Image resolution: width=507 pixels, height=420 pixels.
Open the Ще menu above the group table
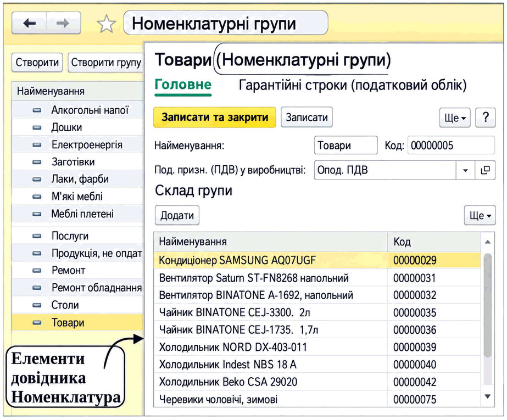point(480,215)
